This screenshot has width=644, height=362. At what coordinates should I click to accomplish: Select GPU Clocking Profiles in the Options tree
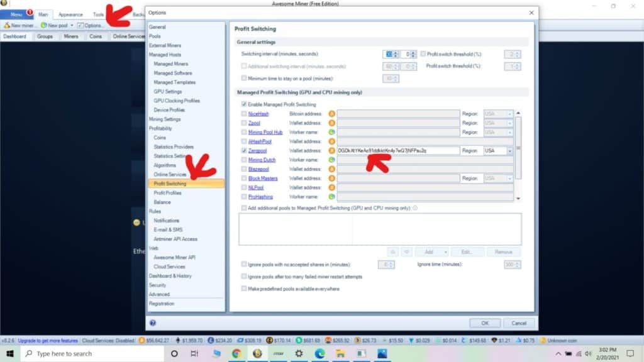177,101
